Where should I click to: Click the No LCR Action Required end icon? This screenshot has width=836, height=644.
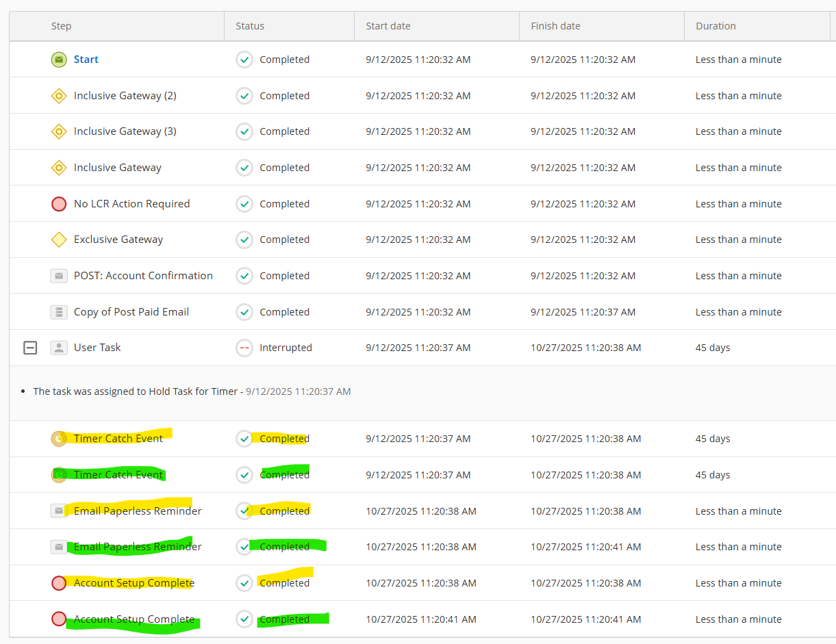(x=59, y=204)
